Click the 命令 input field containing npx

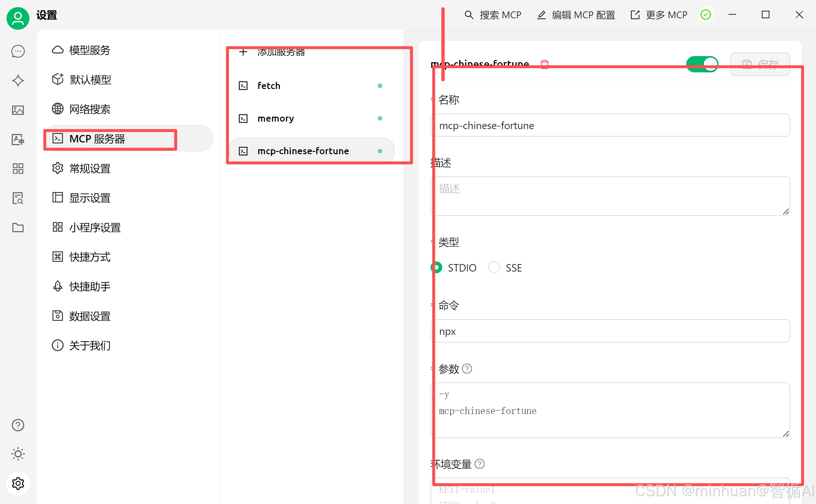click(610, 331)
